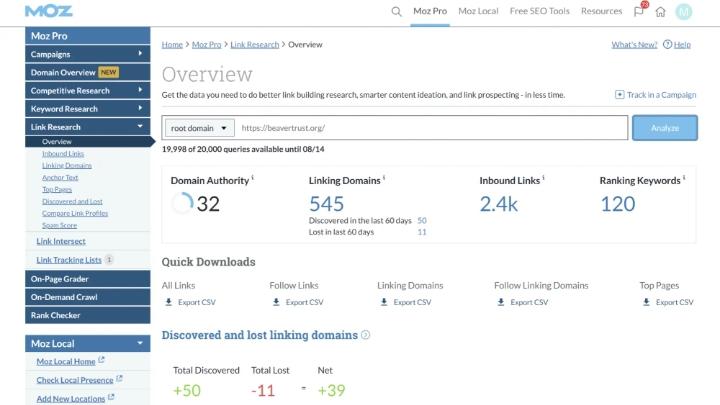This screenshot has width=720, height=405.
Task: Open the search magnifier icon
Action: coord(396,11)
